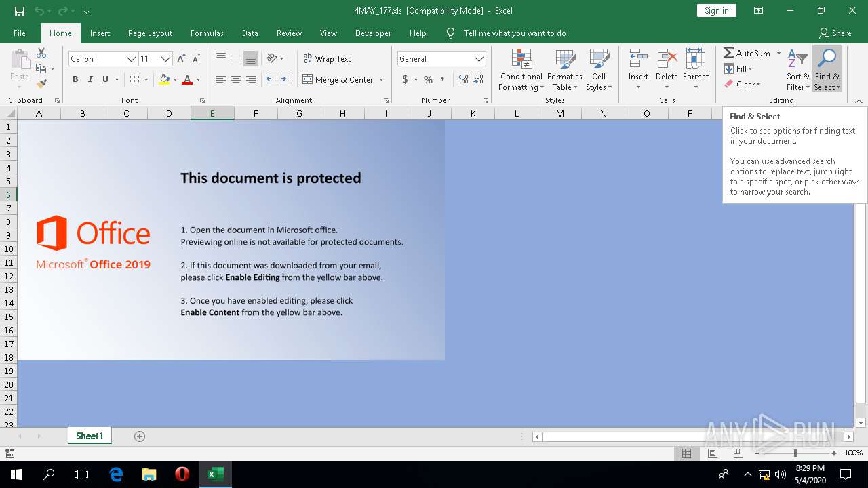
Task: Open the font name Calibri dropdown
Action: 131,59
